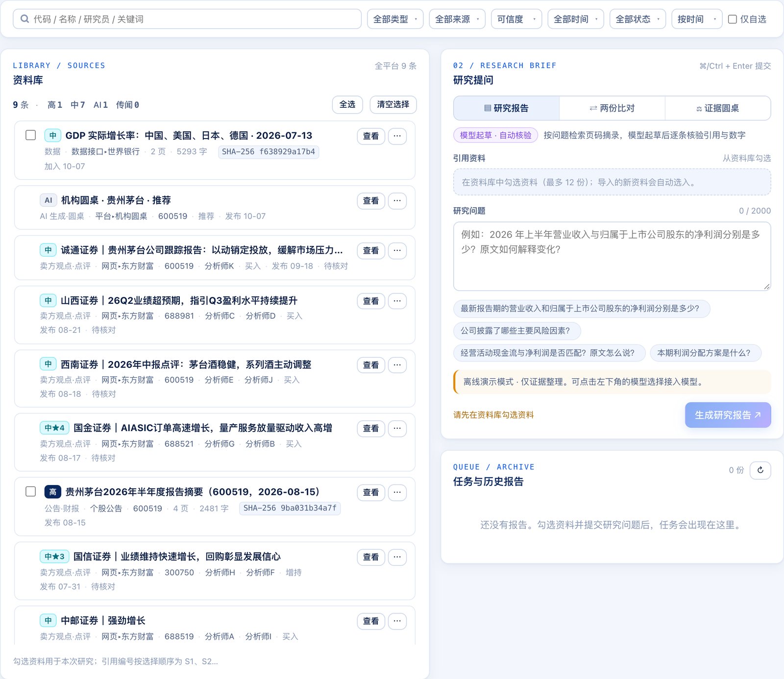Click the 引用资料 selection box

tap(612, 182)
